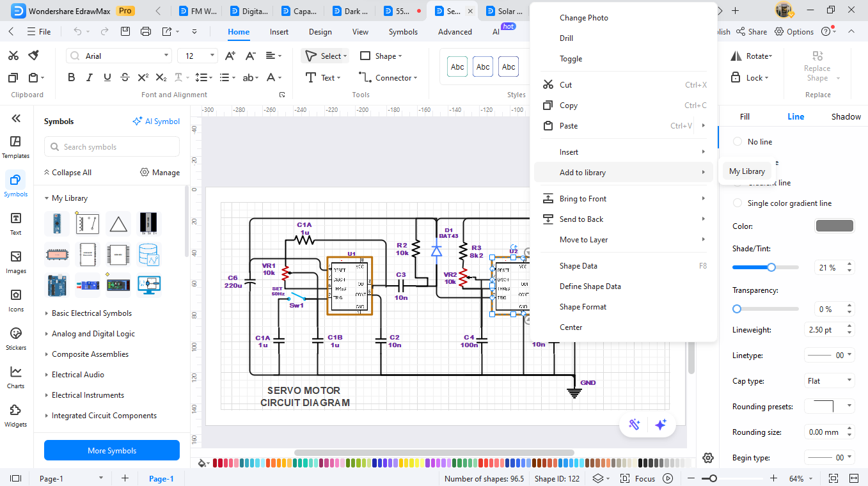The width and height of the screenshot is (868, 486).
Task: Click the AI Symbol link
Action: (x=156, y=121)
